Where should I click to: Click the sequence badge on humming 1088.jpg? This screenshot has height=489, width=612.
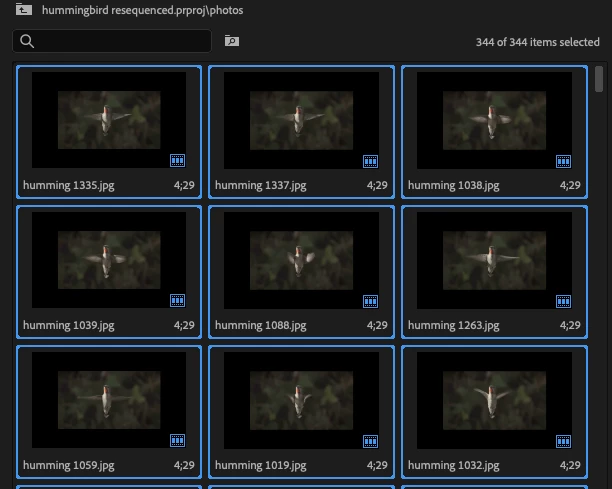point(370,301)
